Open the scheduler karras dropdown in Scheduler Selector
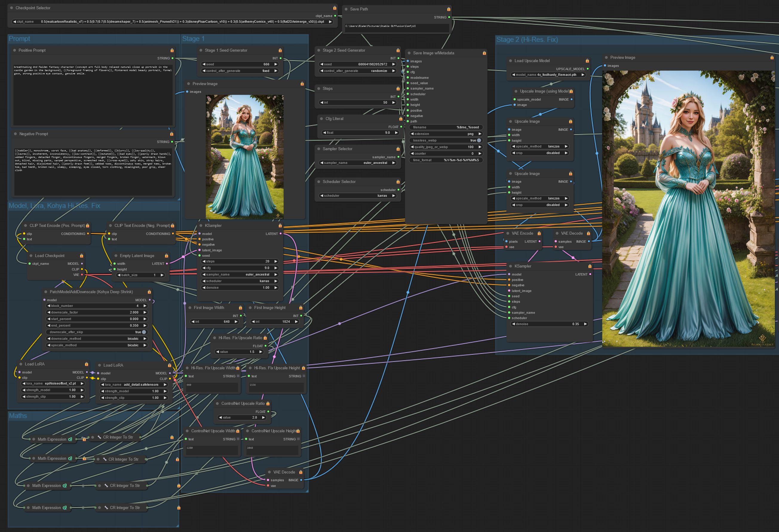Image resolution: width=779 pixels, height=532 pixels. click(358, 196)
